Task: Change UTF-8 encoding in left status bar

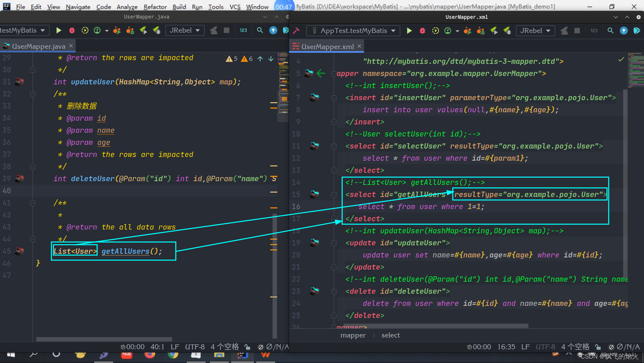Action: point(195,347)
